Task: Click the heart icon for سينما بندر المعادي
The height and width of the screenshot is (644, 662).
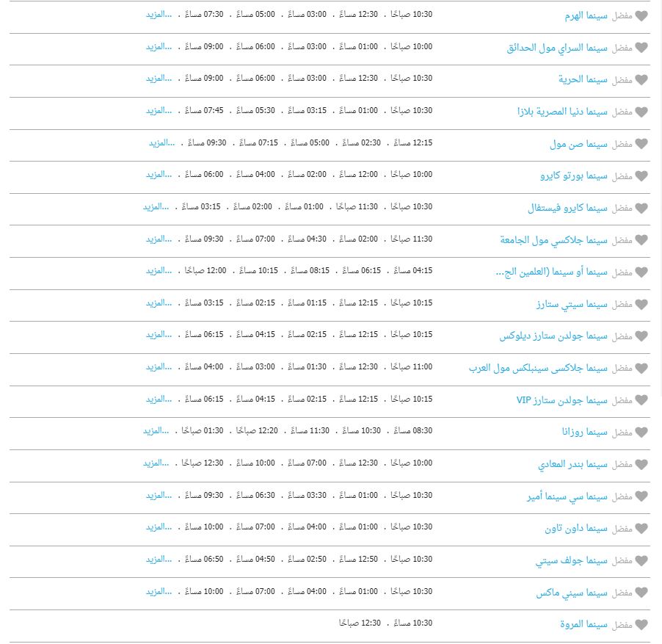Action: (641, 465)
